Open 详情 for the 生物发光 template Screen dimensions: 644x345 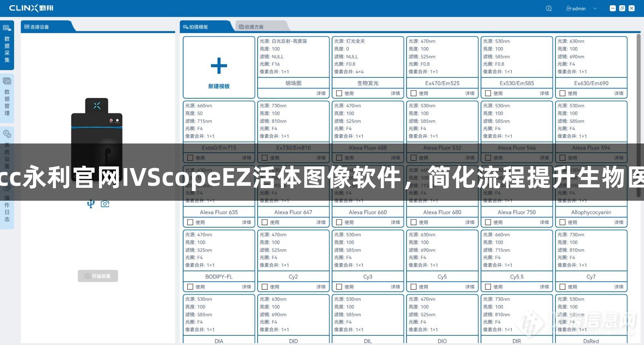pyautogui.click(x=395, y=94)
